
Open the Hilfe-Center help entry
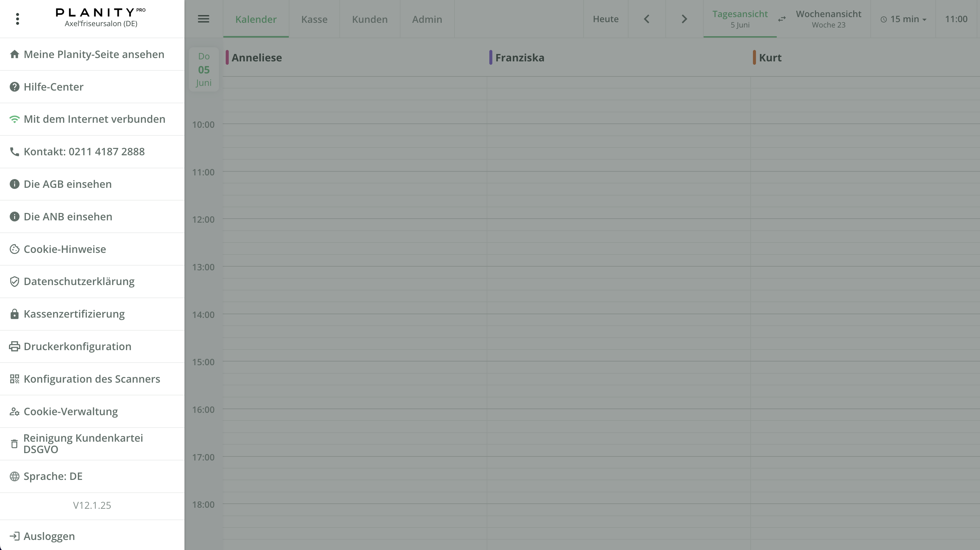tap(53, 87)
